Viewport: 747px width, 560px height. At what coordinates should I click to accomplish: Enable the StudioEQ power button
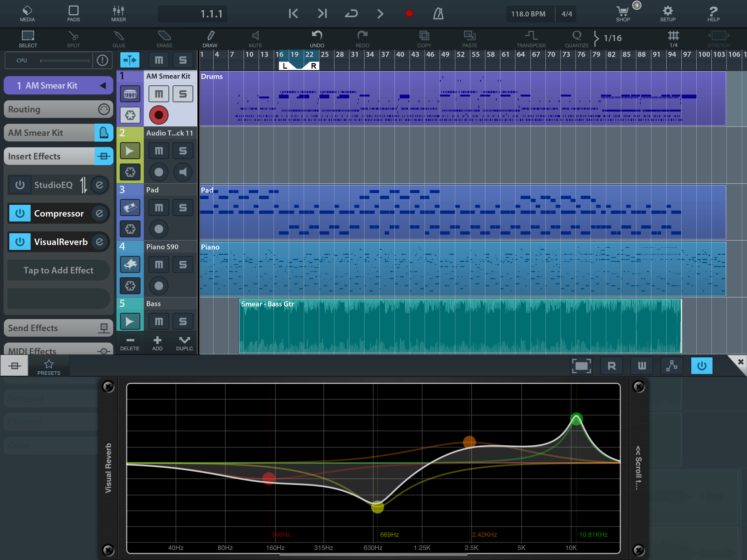click(x=20, y=185)
